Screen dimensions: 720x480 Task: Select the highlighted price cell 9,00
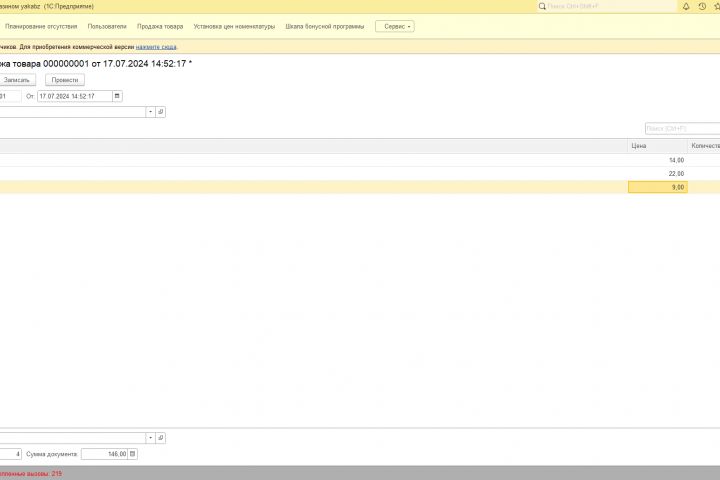[x=658, y=187]
